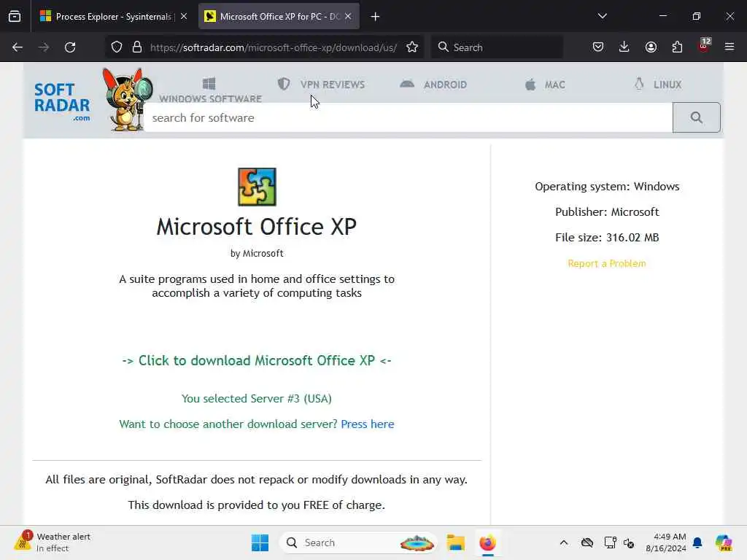Click the network display tray icon

point(610,542)
